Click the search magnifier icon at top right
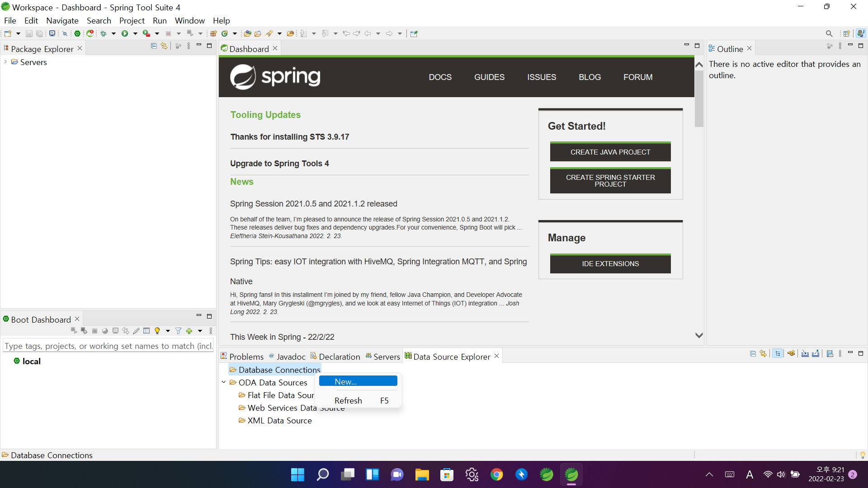Image resolution: width=868 pixels, height=488 pixels. point(829,33)
